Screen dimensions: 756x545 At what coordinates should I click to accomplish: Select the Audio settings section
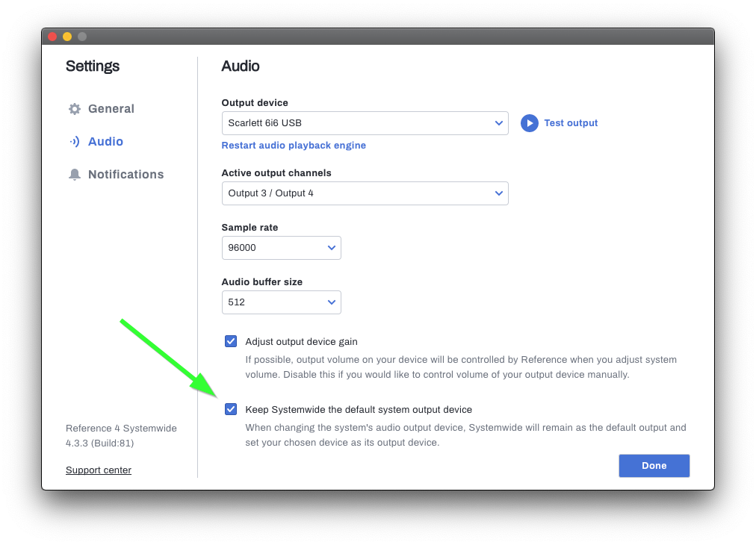[x=105, y=142]
